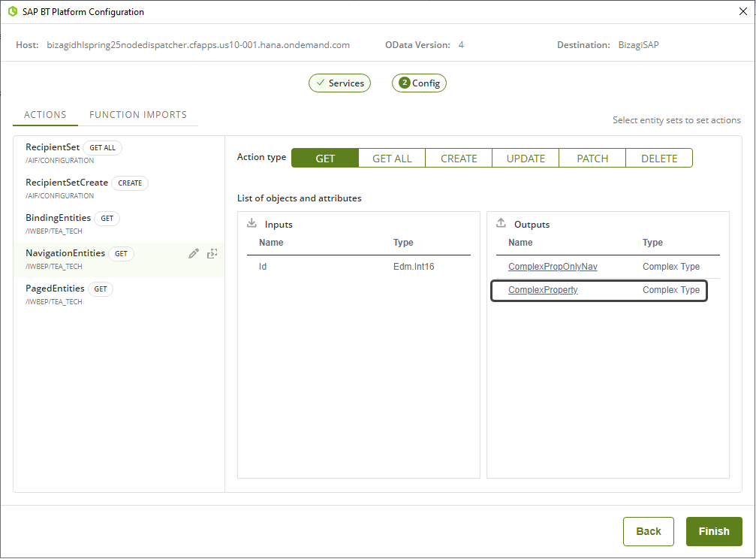Viewport: 756px width, 559px height.
Task: Choose GET ALL action type
Action: tap(392, 159)
